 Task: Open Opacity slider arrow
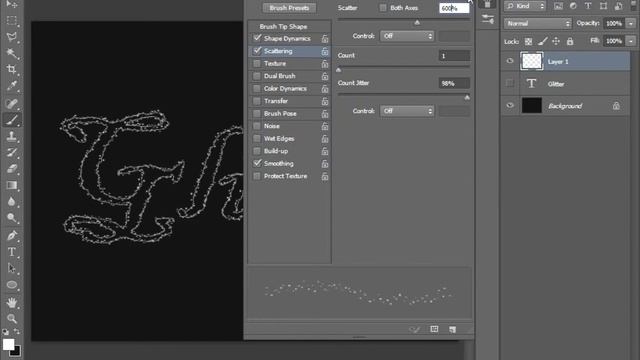pos(631,24)
